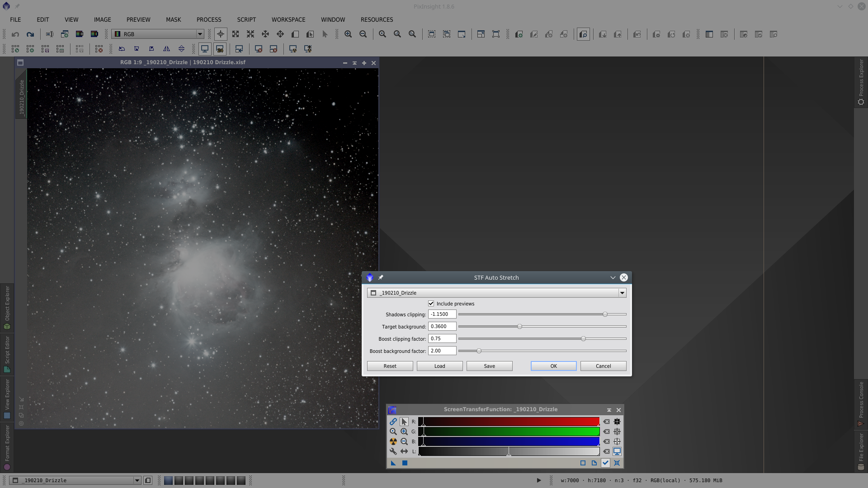The image size is (868, 488).
Task: Click the undo arrow in the toolbar
Action: (x=15, y=34)
